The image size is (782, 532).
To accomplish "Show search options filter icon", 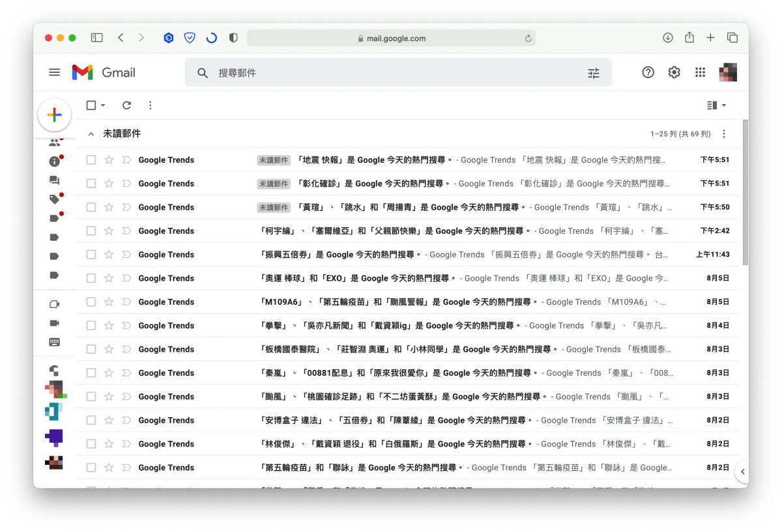I will coord(594,73).
